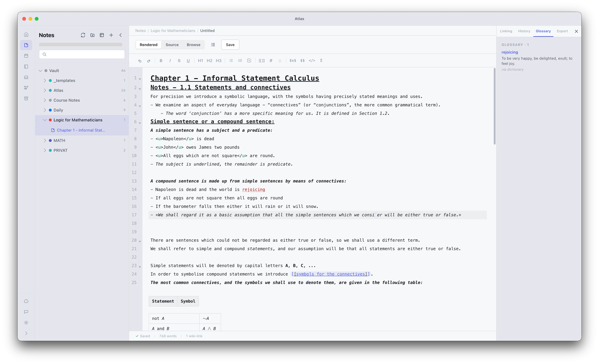The image size is (599, 364).
Task: Insert a code block
Action: pyautogui.click(x=312, y=61)
